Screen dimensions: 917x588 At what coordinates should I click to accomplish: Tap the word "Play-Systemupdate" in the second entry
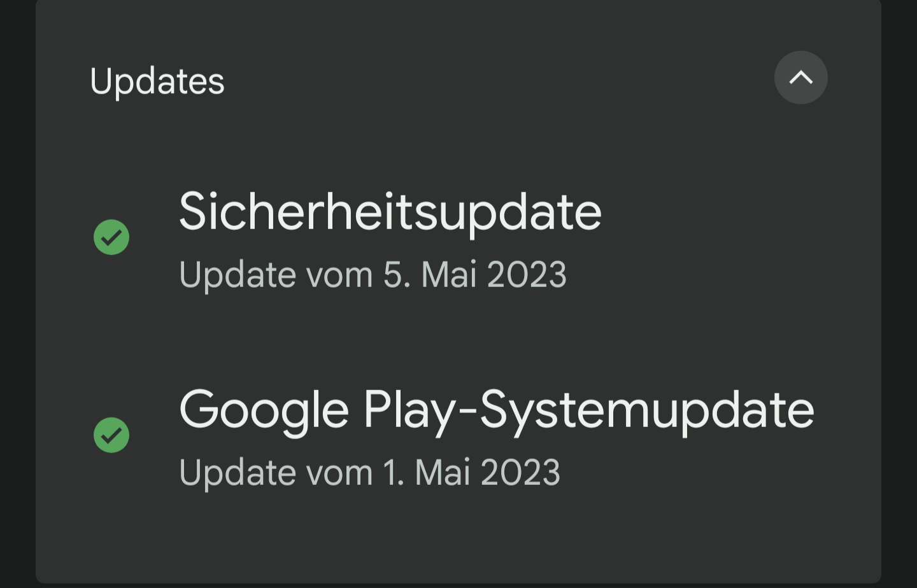pyautogui.click(x=588, y=410)
